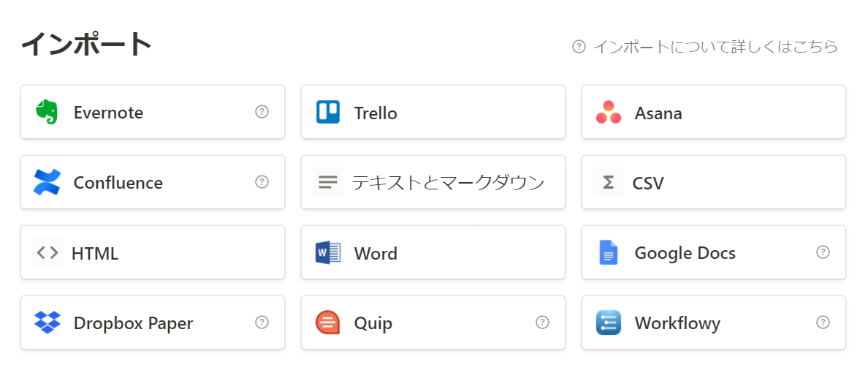Select the テキストとマークダウン import option
This screenshot has width=868, height=373.
433,182
